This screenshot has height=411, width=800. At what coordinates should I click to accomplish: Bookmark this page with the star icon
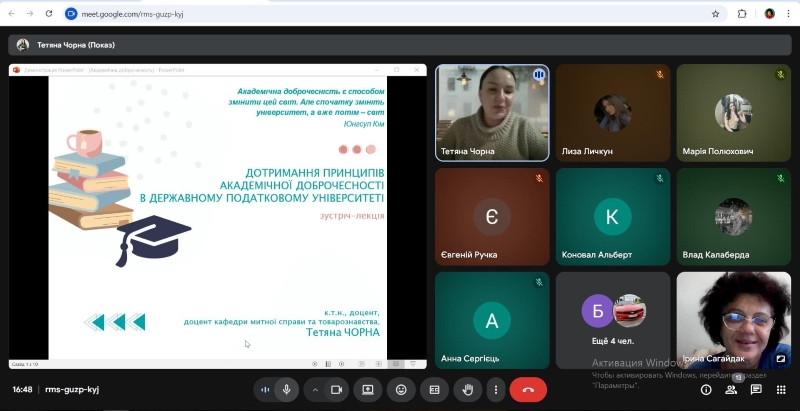click(x=715, y=14)
